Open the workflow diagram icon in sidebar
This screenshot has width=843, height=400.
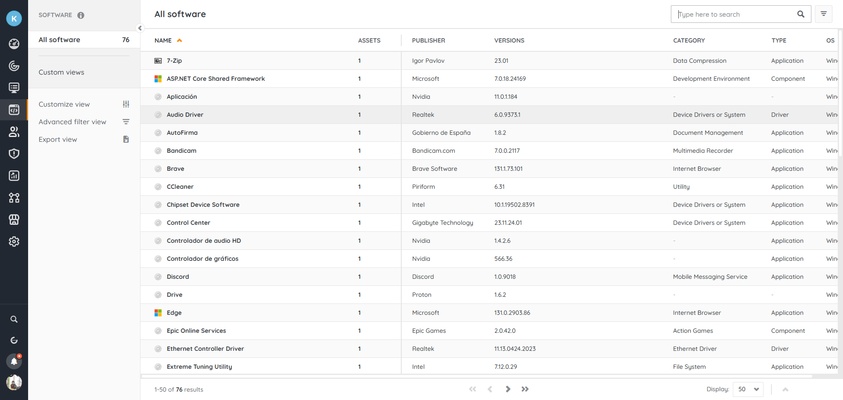[x=14, y=197]
